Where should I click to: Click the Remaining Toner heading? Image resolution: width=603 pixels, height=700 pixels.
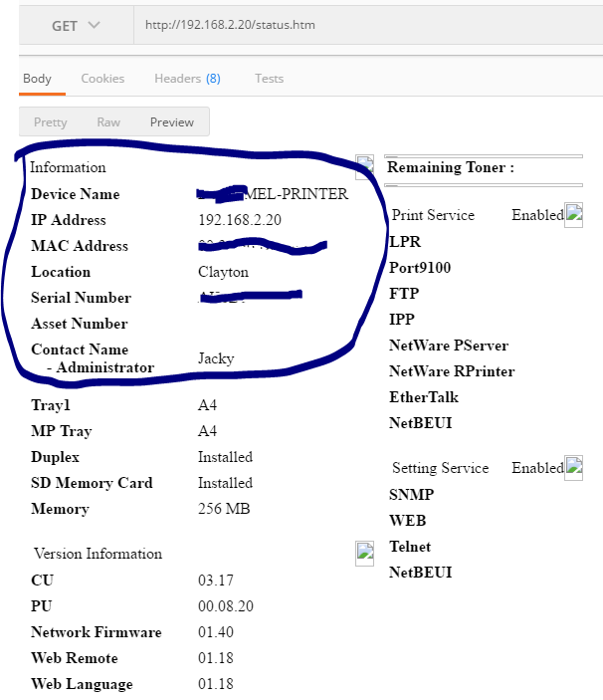point(451,167)
